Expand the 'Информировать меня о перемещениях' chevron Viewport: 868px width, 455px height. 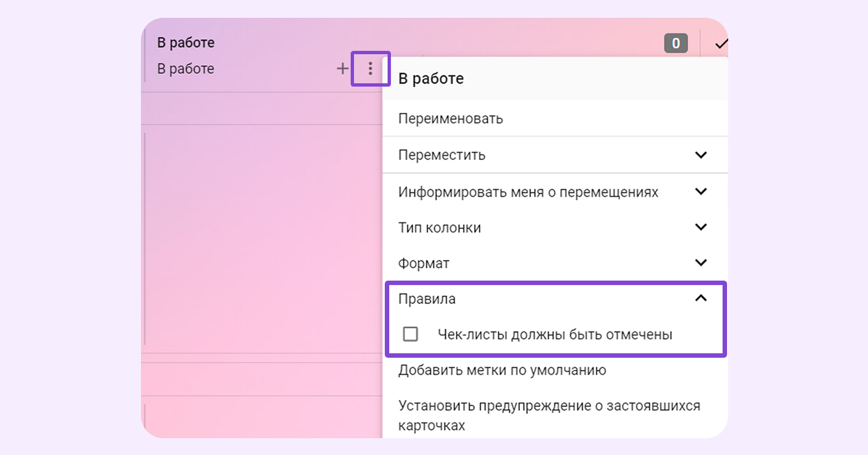coord(701,192)
